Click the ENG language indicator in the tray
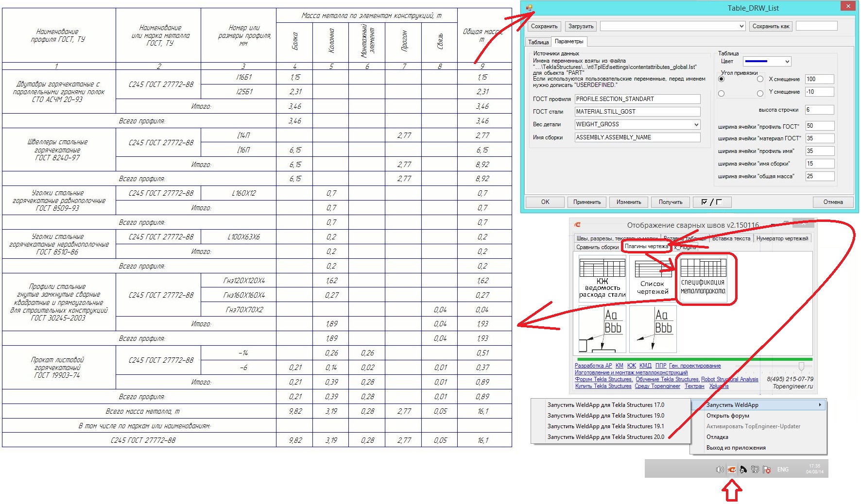This screenshot has width=861, height=504. coord(783,470)
